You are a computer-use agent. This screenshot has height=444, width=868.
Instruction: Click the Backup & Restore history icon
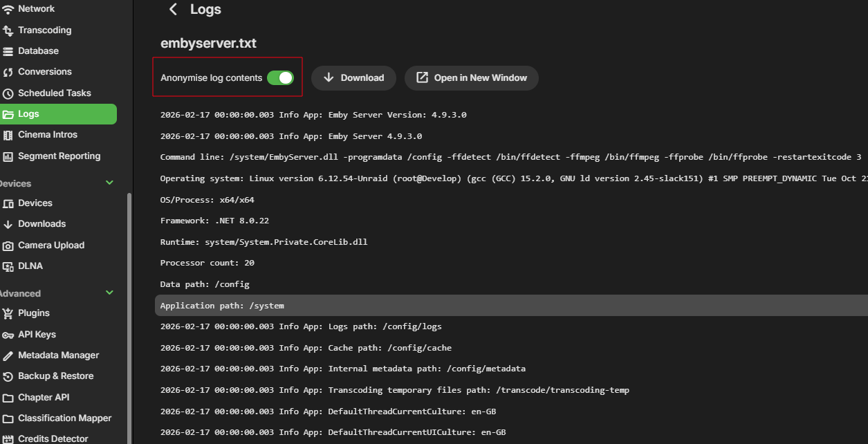pyautogui.click(x=8, y=376)
